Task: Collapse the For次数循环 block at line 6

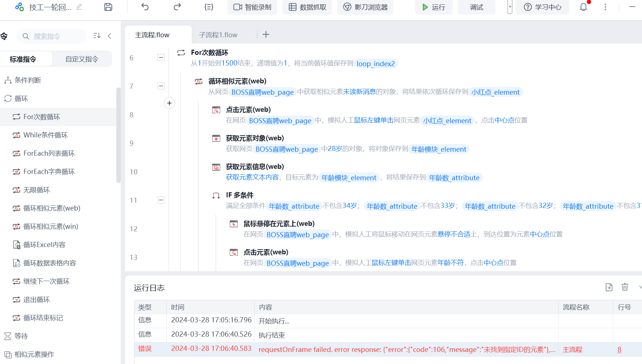Action: pos(161,58)
